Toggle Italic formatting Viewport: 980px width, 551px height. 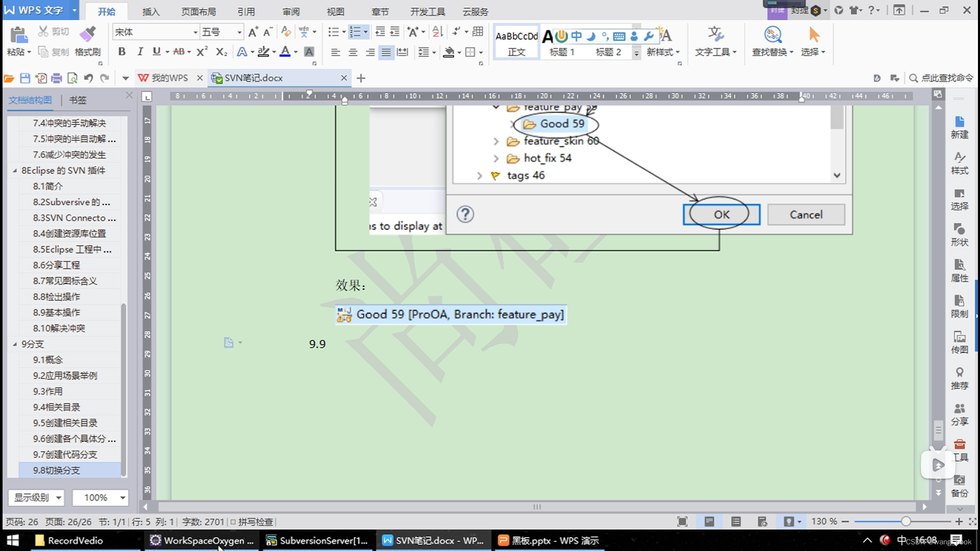pos(139,52)
